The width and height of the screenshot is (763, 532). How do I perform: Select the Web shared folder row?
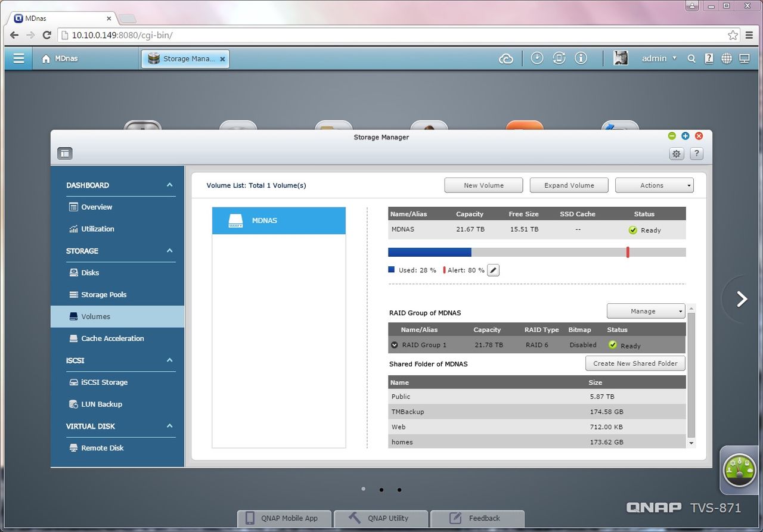536,427
